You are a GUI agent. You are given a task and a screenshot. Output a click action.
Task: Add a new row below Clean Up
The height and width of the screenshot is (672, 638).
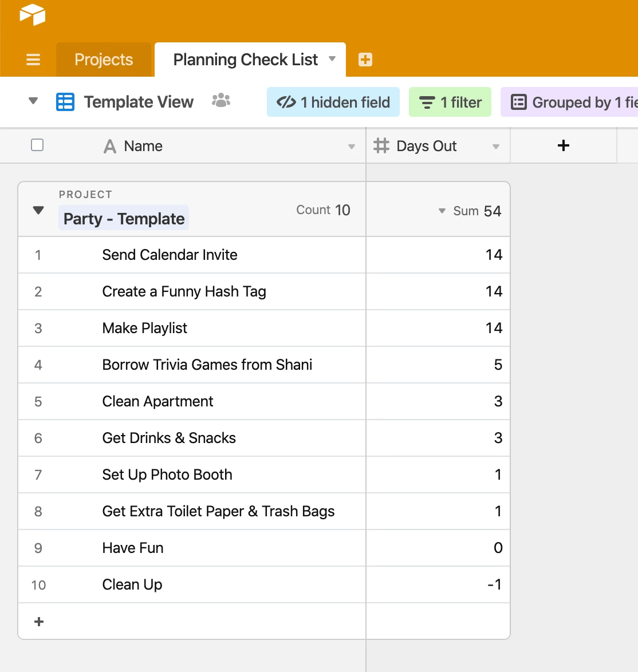click(x=38, y=621)
